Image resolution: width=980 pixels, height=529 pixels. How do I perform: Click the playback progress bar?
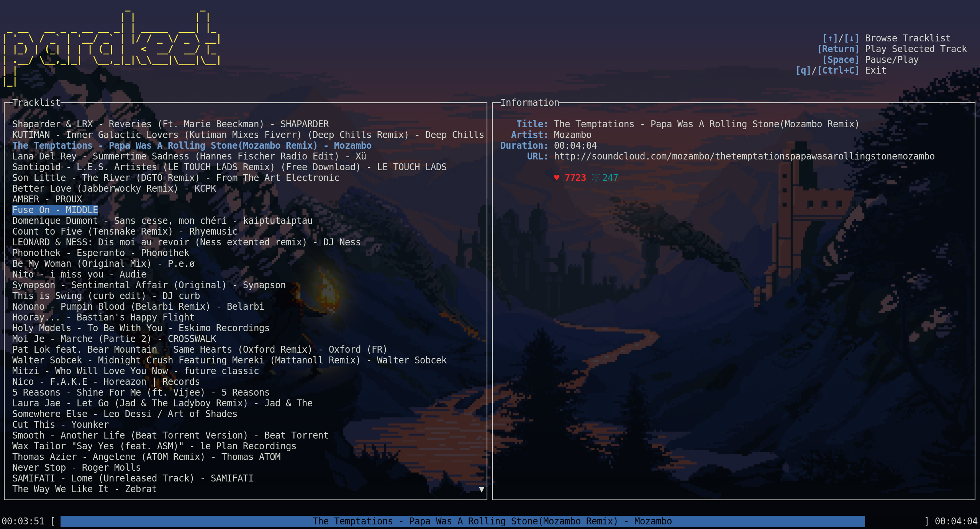coord(462,521)
